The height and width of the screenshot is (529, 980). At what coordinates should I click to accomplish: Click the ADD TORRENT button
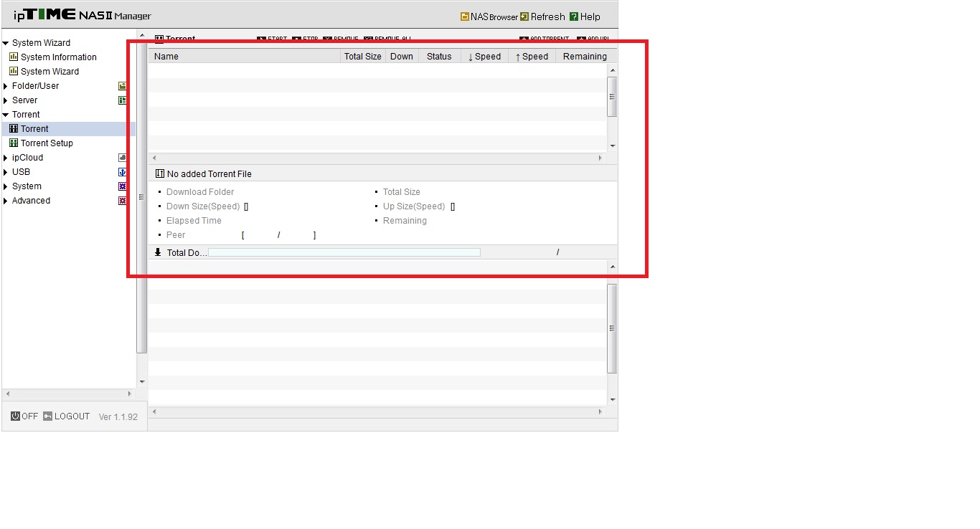click(x=545, y=39)
